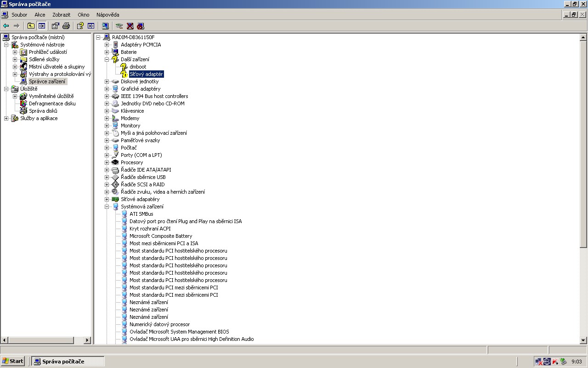588x368 pixels.
Task: Click the Monitory category icon
Action: 115,126
